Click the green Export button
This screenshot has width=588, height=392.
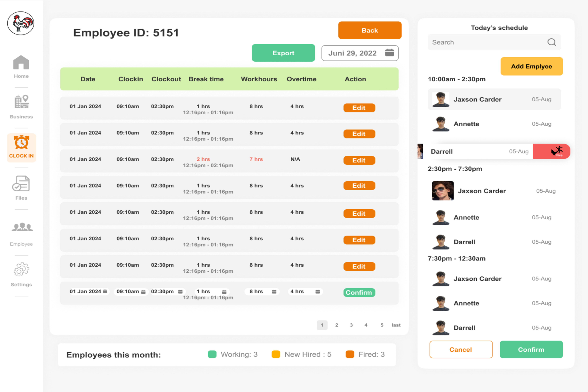283,53
